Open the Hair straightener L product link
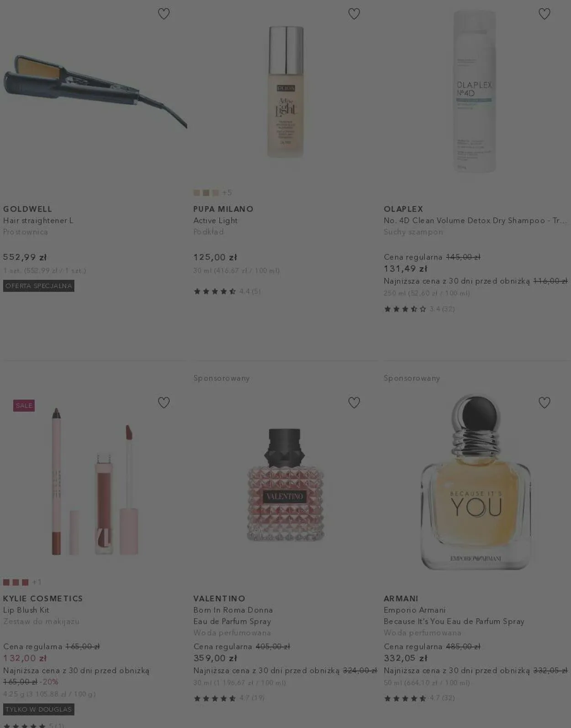The width and height of the screenshot is (571, 728). tap(38, 221)
